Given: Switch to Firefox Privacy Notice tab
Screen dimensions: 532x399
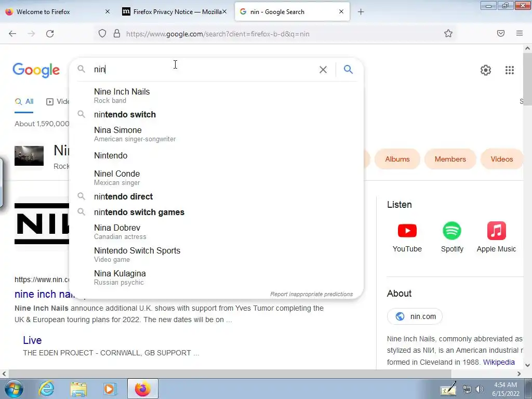Looking at the screenshot, I should (x=174, y=12).
